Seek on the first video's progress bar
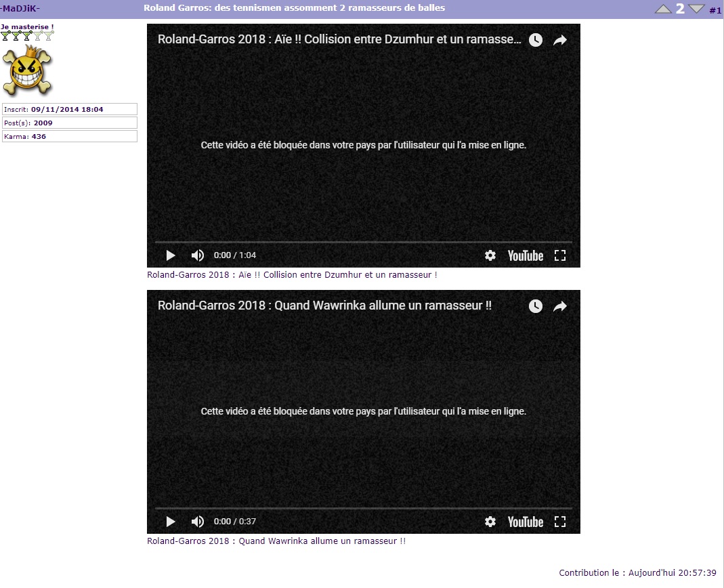 pyautogui.click(x=363, y=242)
